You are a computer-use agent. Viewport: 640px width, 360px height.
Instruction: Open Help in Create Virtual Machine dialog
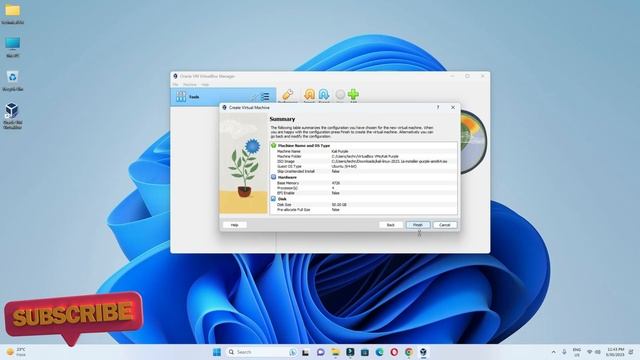point(235,225)
